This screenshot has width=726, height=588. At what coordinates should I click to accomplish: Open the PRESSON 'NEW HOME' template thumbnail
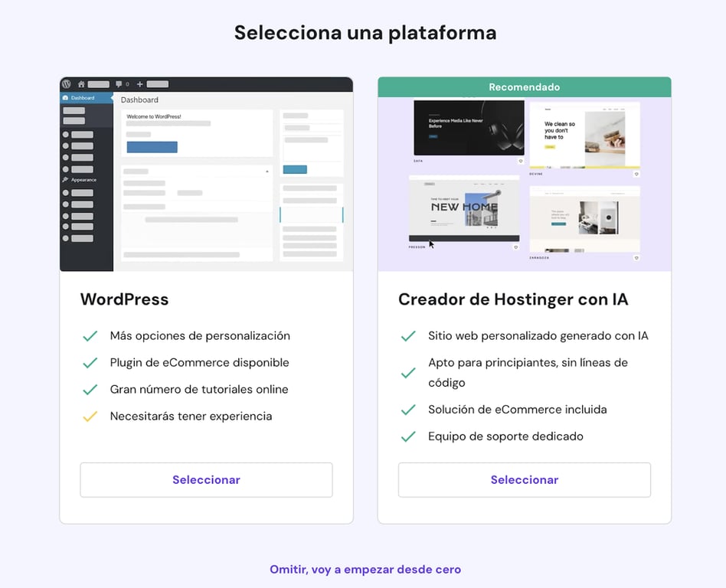pos(464,208)
